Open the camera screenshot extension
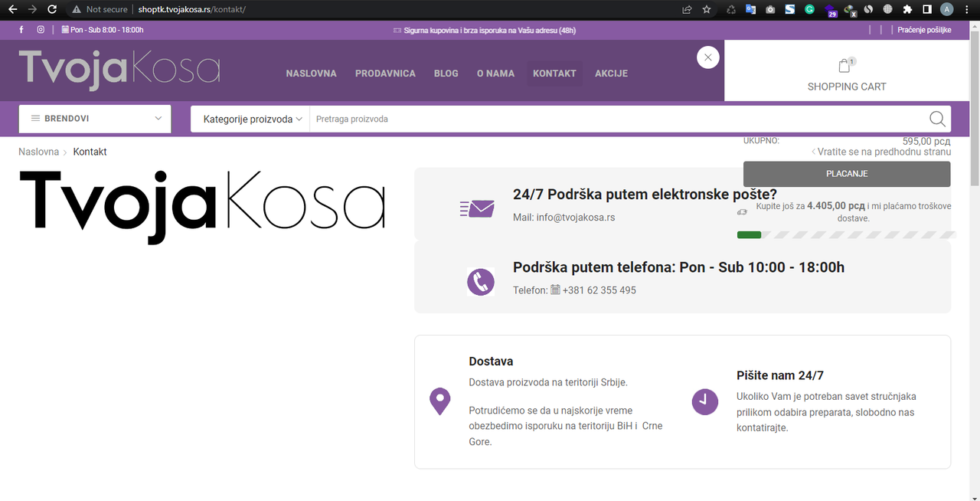 click(770, 9)
